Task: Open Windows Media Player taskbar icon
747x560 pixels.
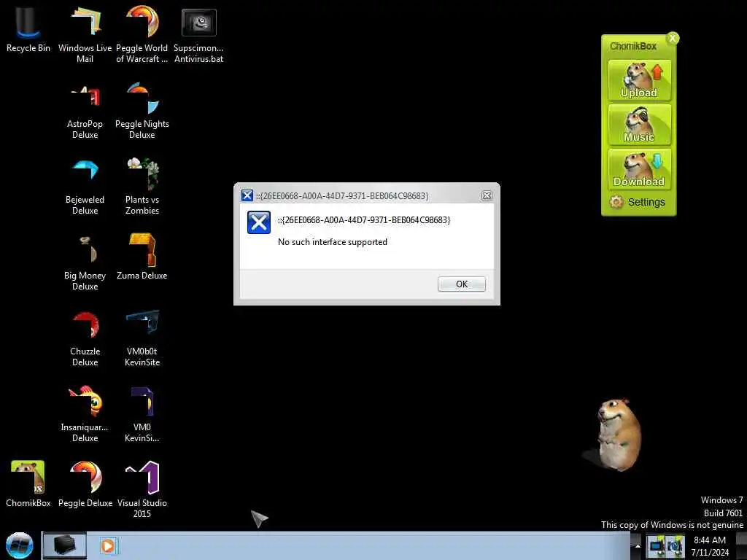Action: (108, 545)
